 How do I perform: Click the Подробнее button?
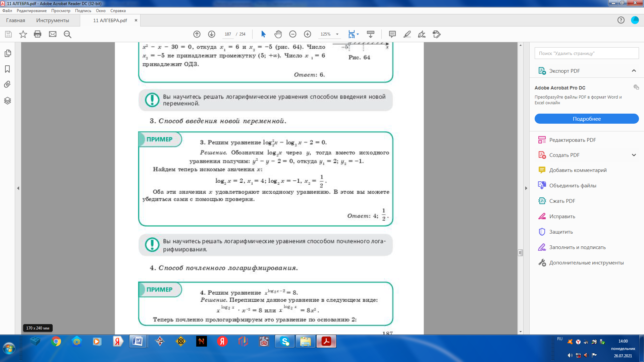(586, 119)
